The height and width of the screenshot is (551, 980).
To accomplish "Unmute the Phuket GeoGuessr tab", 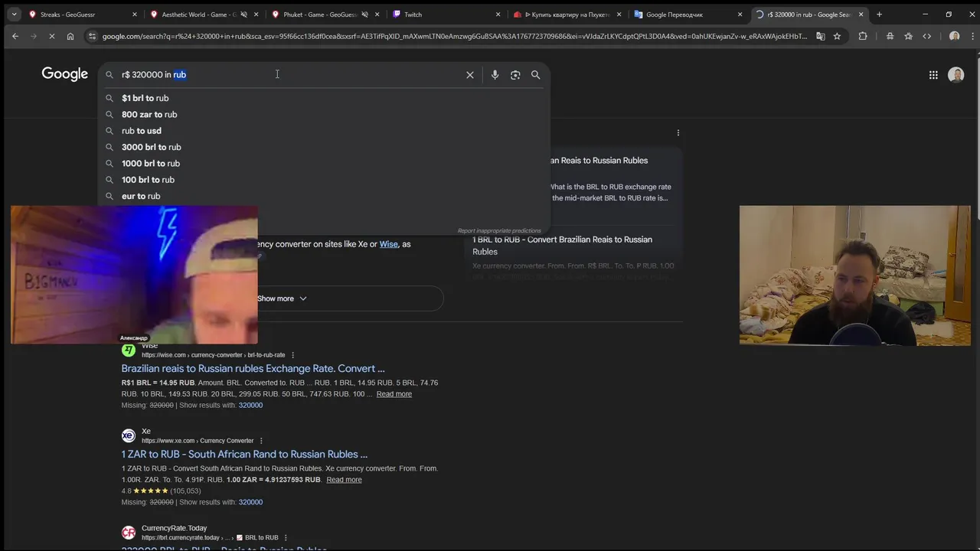I will coord(364,15).
